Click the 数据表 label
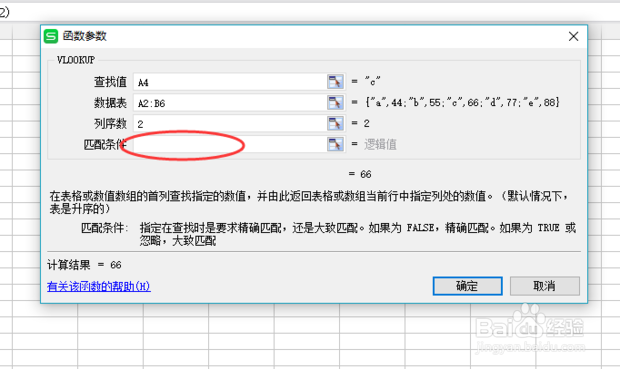Image resolution: width=620 pixels, height=369 pixels. [110, 103]
